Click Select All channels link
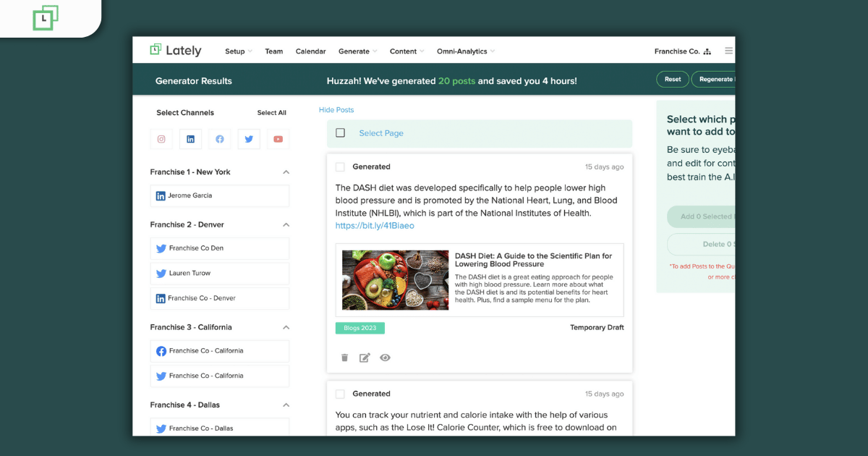The height and width of the screenshot is (456, 868). click(x=272, y=113)
